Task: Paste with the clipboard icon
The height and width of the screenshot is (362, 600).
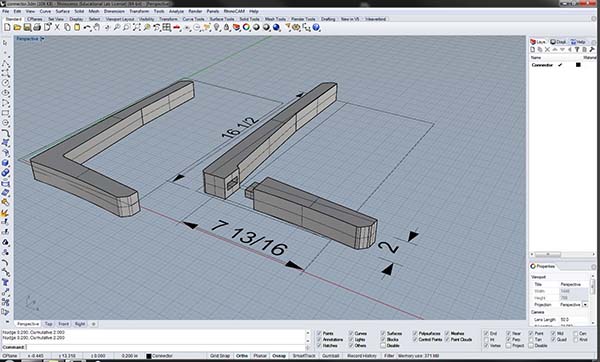Action: point(77,27)
